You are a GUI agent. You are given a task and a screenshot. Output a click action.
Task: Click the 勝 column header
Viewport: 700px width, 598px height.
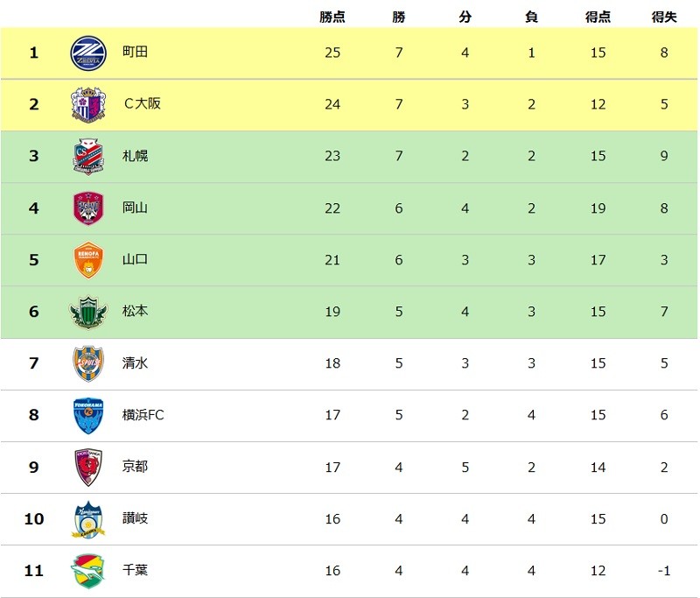coord(399,17)
